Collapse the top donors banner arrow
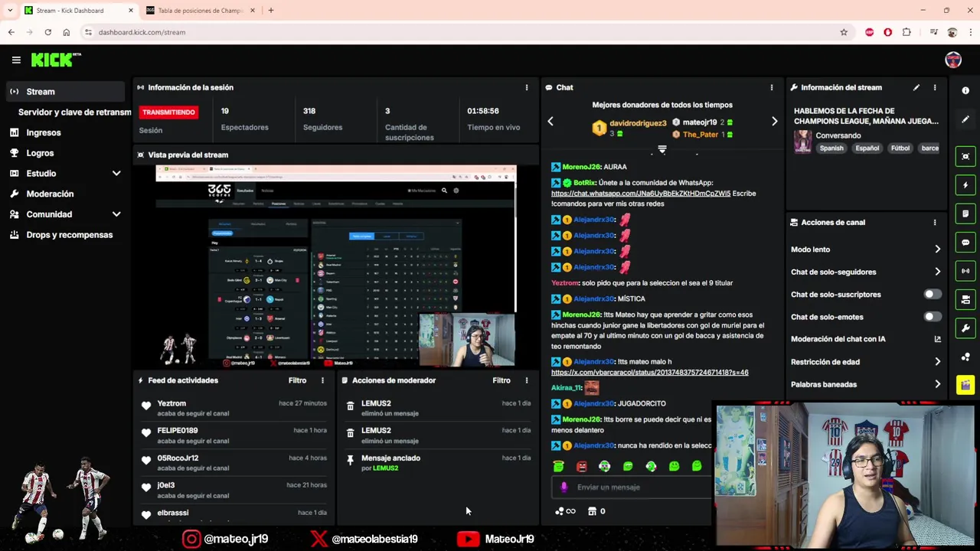Image resolution: width=980 pixels, height=551 pixels. click(662, 149)
